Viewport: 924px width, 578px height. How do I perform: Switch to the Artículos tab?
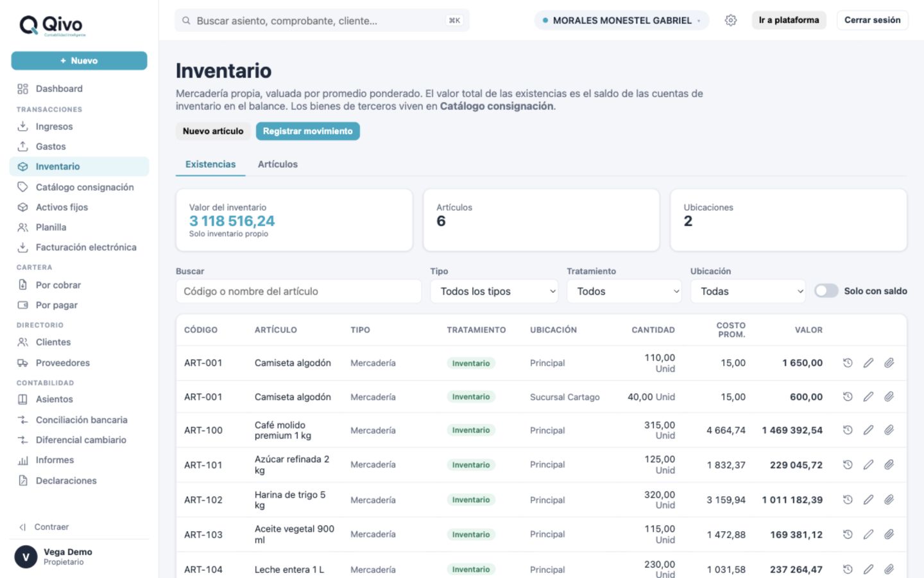[x=278, y=164]
